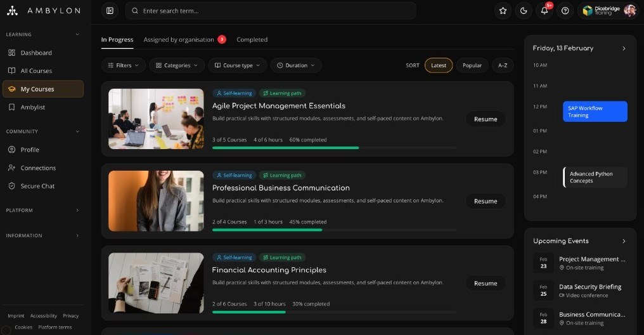644x335 pixels.
Task: Open the Categories dropdown
Action: pyautogui.click(x=177, y=65)
